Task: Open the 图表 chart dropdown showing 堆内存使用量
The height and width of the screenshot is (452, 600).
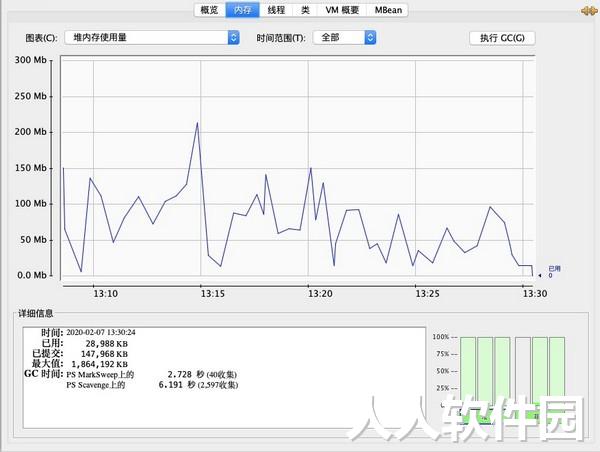Action: [152, 38]
